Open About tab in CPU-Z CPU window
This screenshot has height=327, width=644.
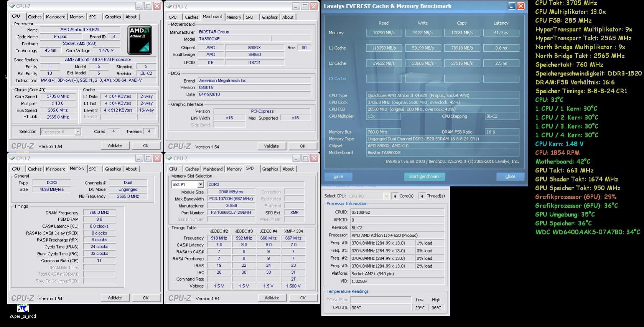pyautogui.click(x=131, y=17)
